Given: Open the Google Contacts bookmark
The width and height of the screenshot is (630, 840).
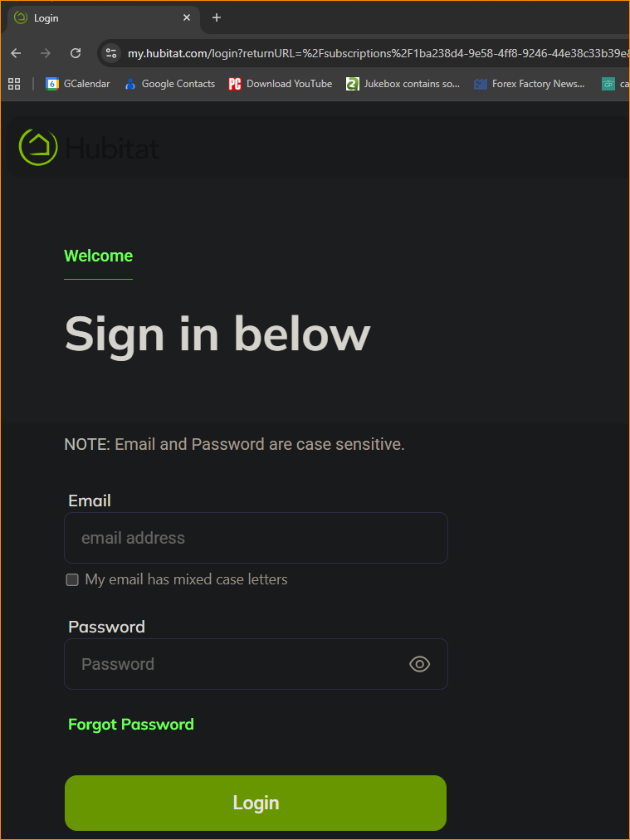Looking at the screenshot, I should [x=169, y=84].
